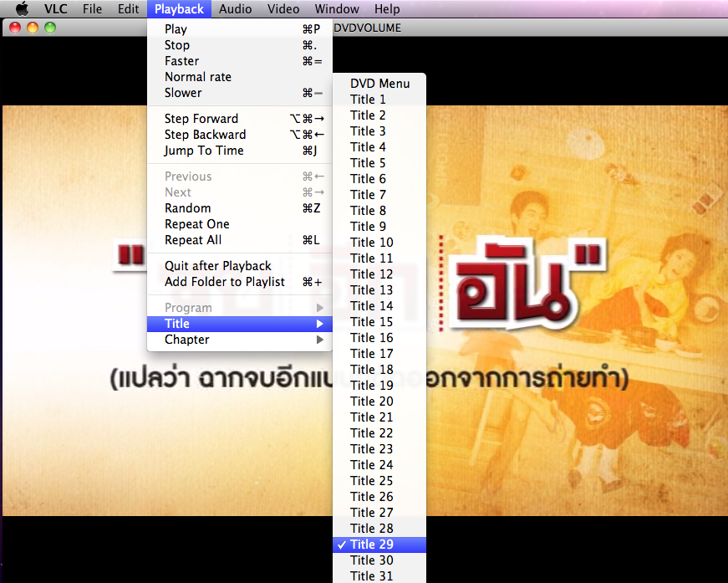Switch to Title 3
Image resolution: width=728 pixels, height=583 pixels.
(x=379, y=131)
